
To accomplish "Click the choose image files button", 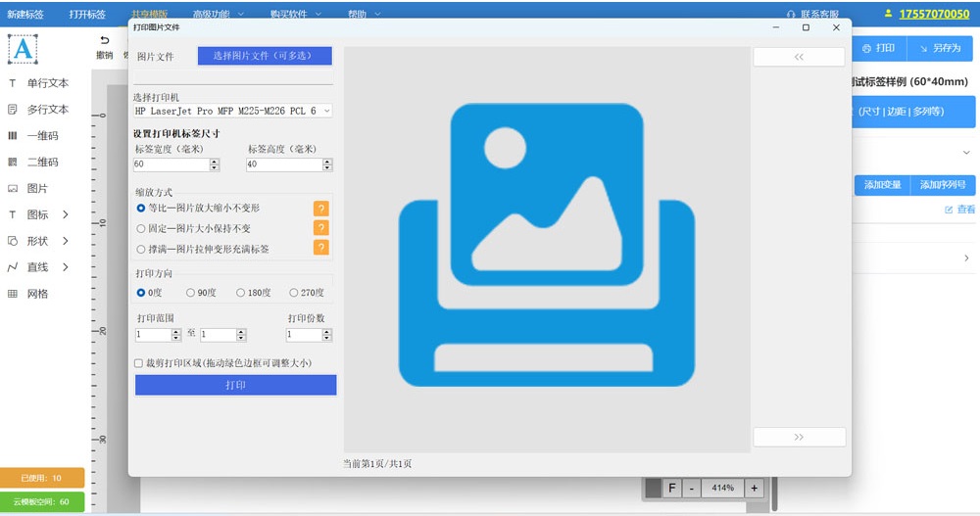I will coord(265,56).
